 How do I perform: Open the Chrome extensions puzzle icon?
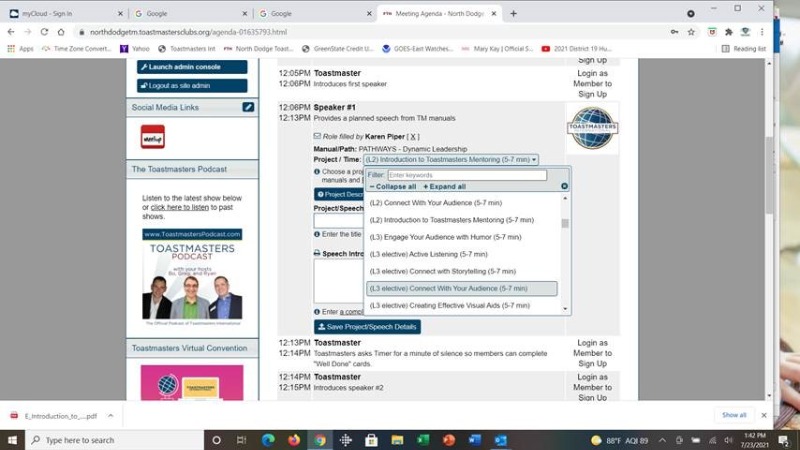coord(728,31)
